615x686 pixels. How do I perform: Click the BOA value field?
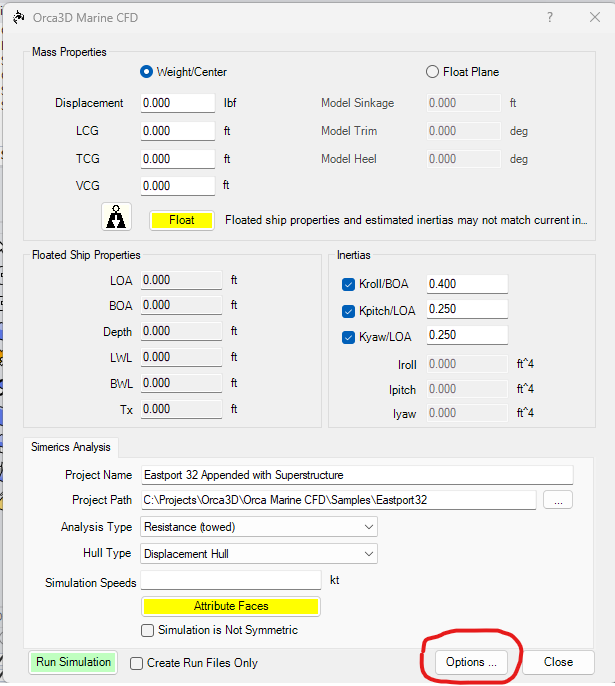181,305
